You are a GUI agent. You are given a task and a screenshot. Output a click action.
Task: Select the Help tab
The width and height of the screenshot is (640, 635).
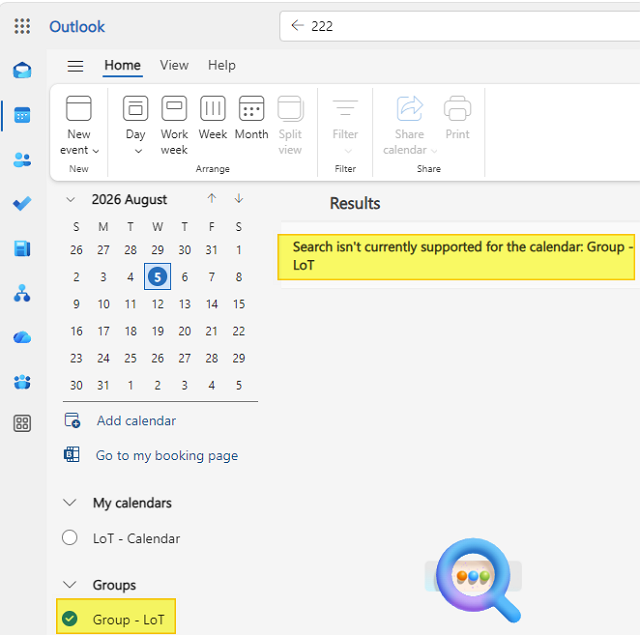pos(222,65)
